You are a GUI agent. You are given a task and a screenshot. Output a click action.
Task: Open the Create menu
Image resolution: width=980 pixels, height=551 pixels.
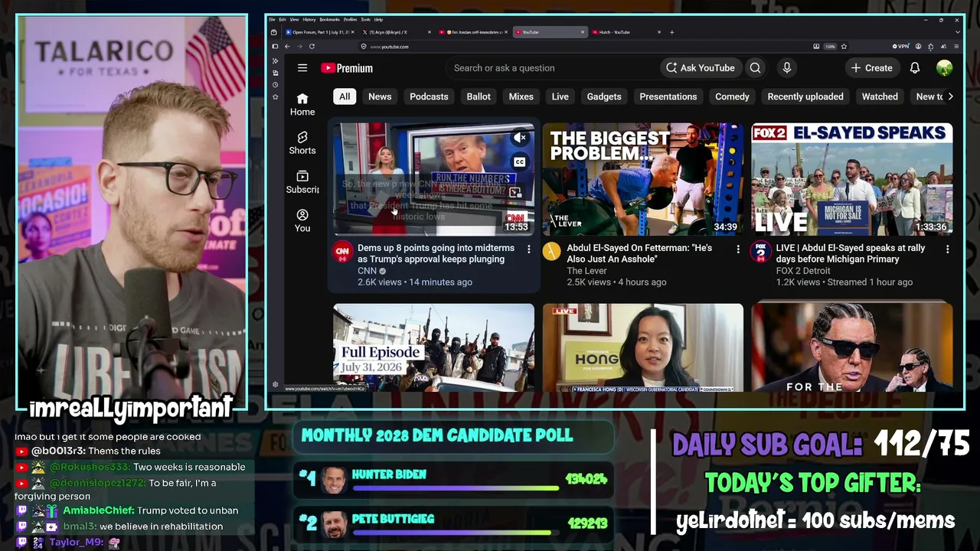(x=871, y=68)
